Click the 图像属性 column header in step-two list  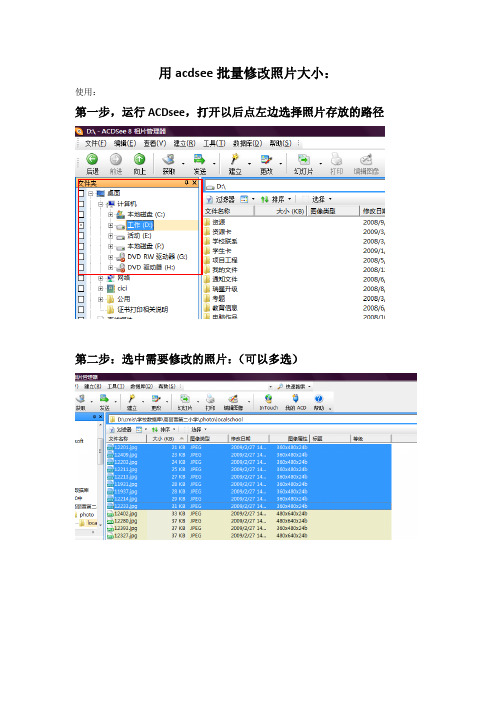click(x=289, y=439)
